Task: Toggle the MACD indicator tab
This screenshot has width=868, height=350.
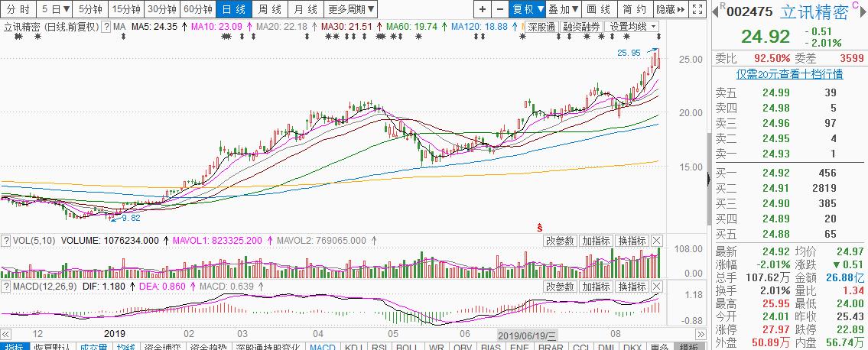Action: point(322,346)
